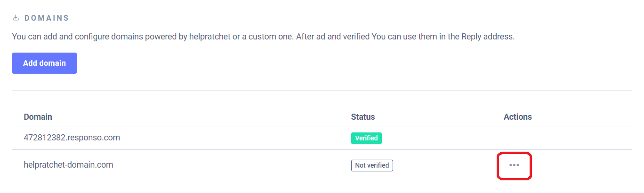Click the helpratchet-domain.com domain name
Image resolution: width=644 pixels, height=193 pixels.
(x=68, y=165)
